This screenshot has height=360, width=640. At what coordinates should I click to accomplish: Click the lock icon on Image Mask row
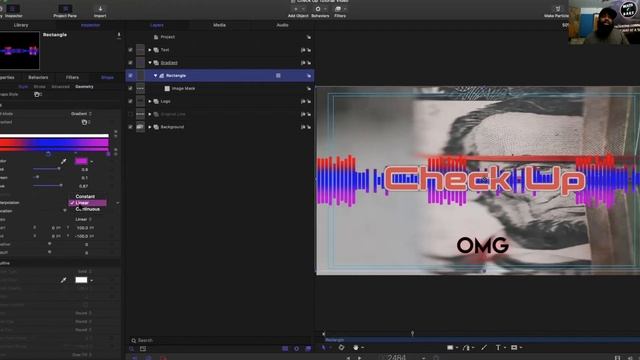[309, 89]
